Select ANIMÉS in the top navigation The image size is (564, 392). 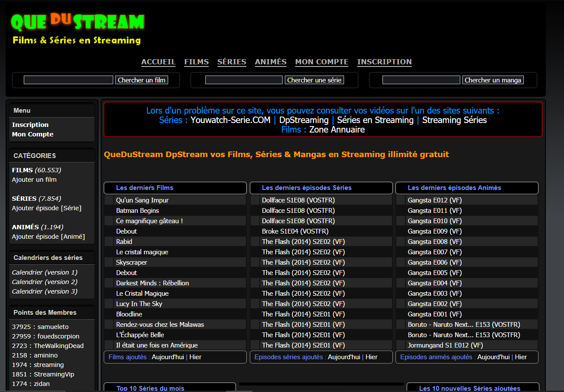(271, 62)
